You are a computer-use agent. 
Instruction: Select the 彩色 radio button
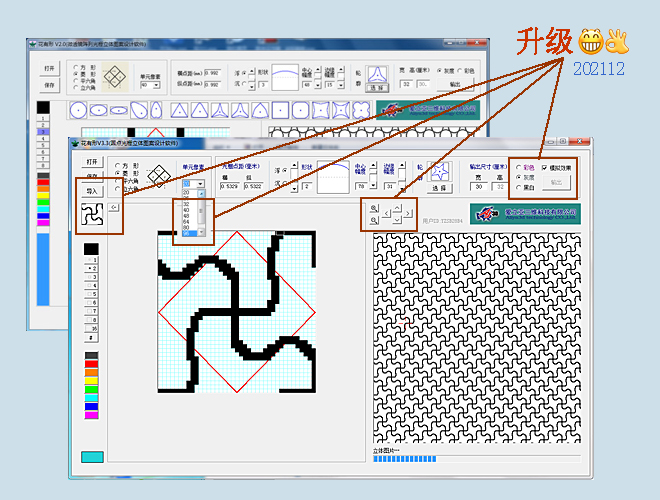point(516,168)
